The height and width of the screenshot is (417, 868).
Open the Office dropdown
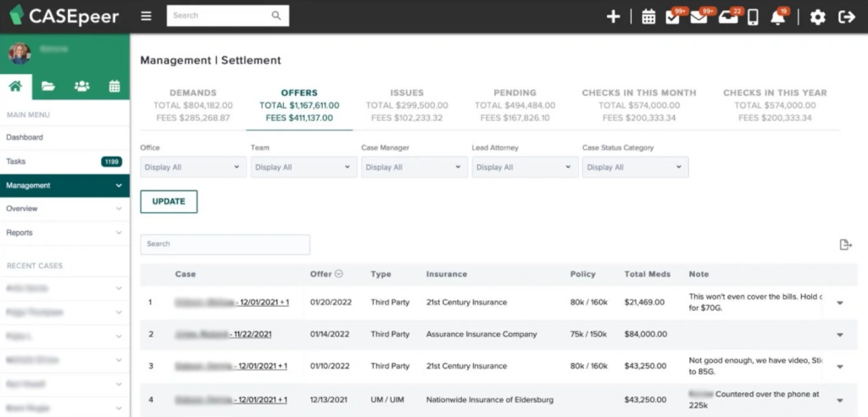coord(193,167)
